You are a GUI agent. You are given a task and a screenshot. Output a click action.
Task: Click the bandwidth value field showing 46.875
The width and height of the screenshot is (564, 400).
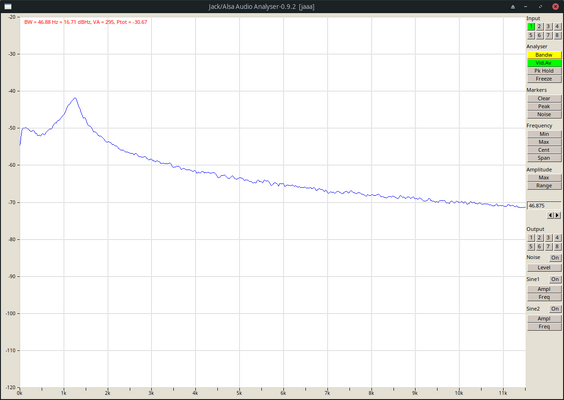(x=544, y=206)
